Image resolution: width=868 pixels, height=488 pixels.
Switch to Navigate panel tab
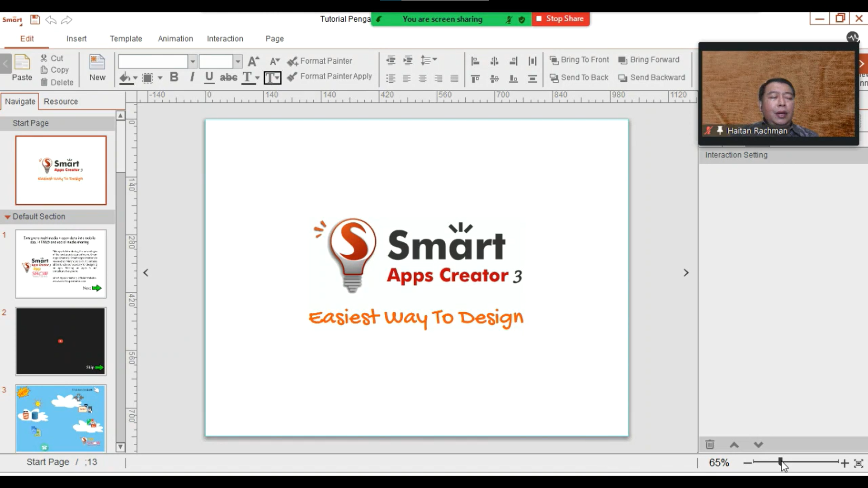(20, 102)
